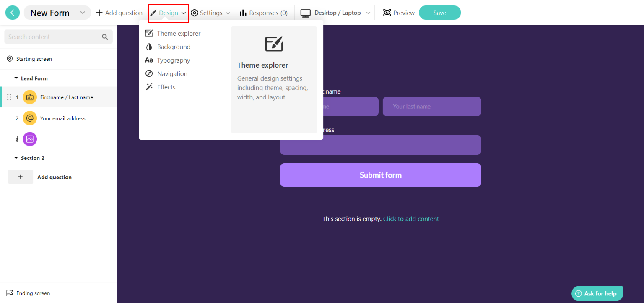Click the search magnifier icon

(105, 37)
